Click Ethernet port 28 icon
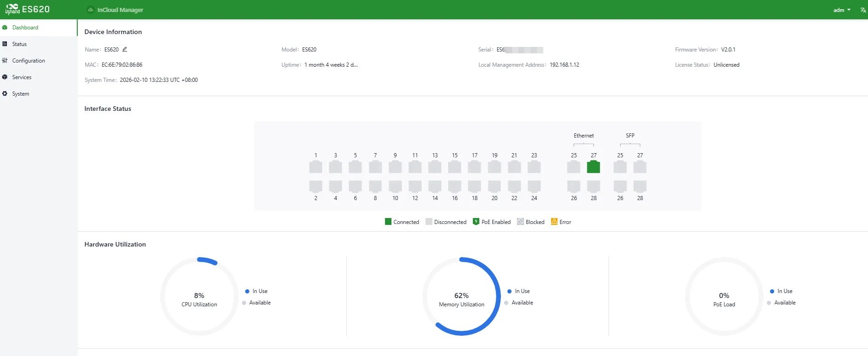 pyautogui.click(x=593, y=186)
